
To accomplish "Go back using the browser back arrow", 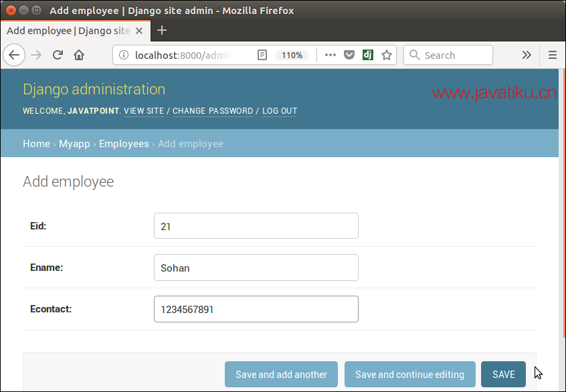I will 14,55.
